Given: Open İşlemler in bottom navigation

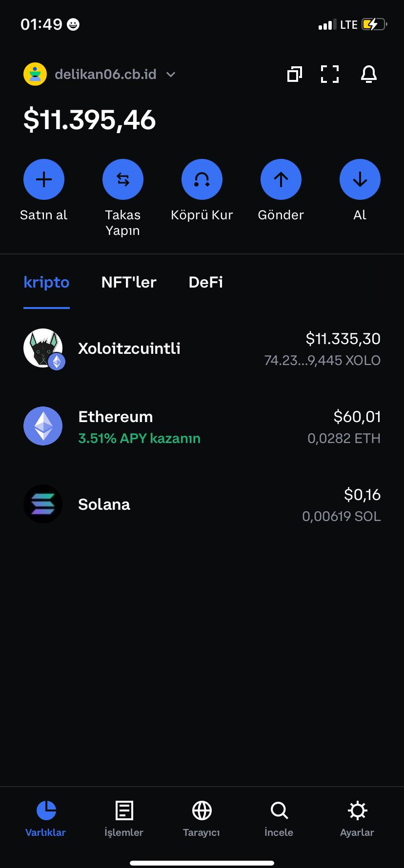Looking at the screenshot, I should point(124,818).
